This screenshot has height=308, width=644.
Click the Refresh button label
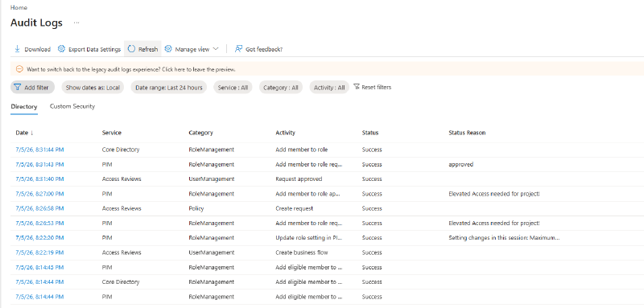pyautogui.click(x=148, y=49)
